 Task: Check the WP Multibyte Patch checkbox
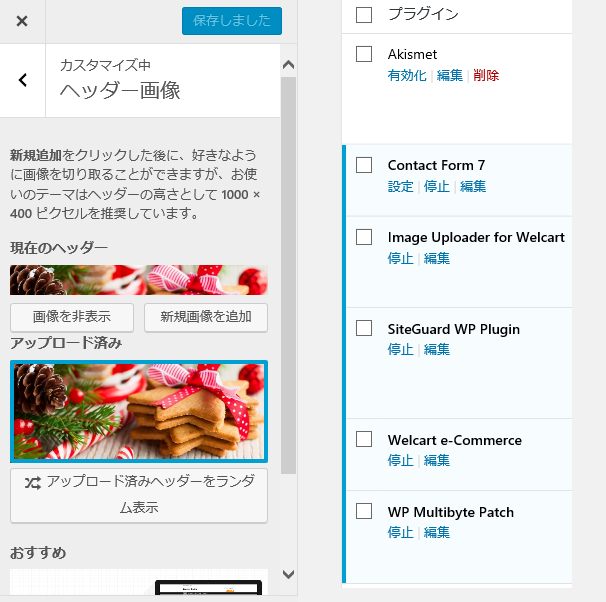click(364, 511)
